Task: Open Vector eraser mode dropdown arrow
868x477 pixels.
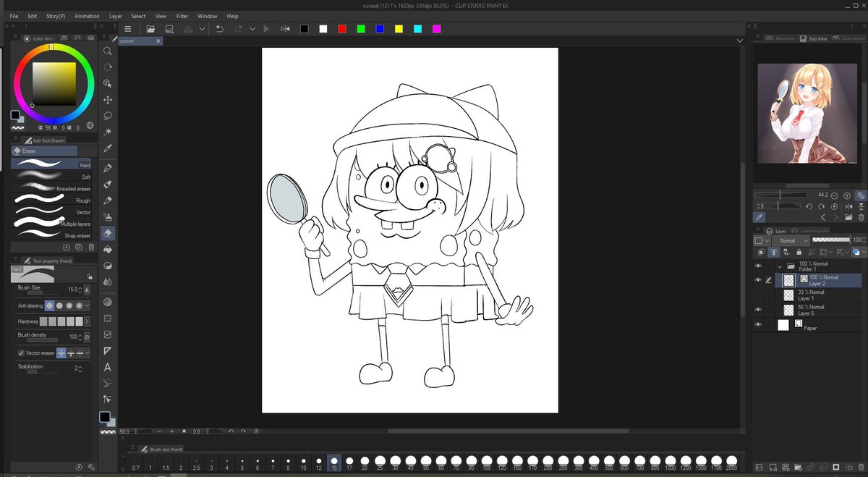Action: (87, 353)
